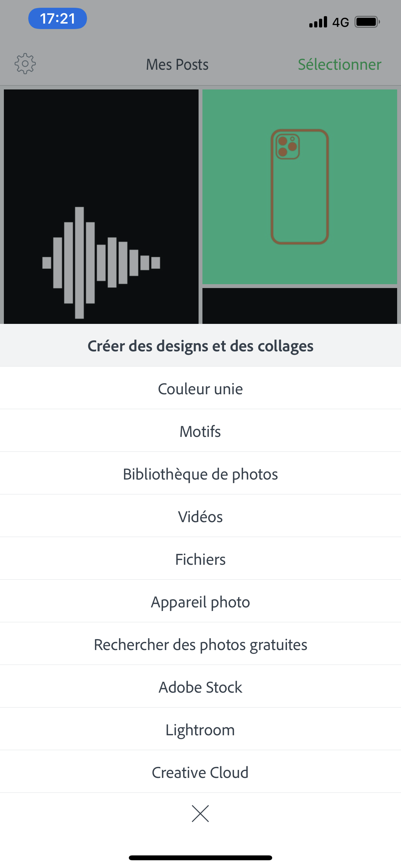This screenshot has height=868, width=401.
Task: Tap the brown phone outline icon
Action: click(x=300, y=186)
